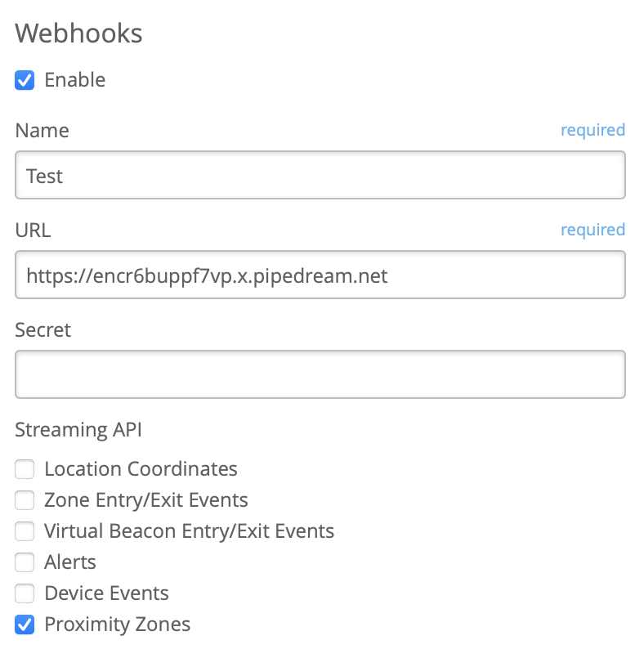This screenshot has height=667, width=644.
Task: Click the required text beside Name
Action: pyautogui.click(x=593, y=130)
